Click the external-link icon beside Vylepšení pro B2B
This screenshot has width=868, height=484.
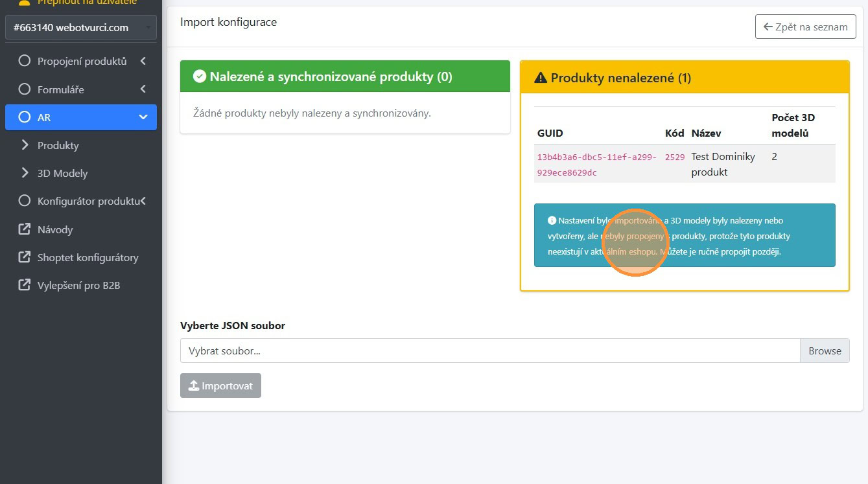[25, 285]
